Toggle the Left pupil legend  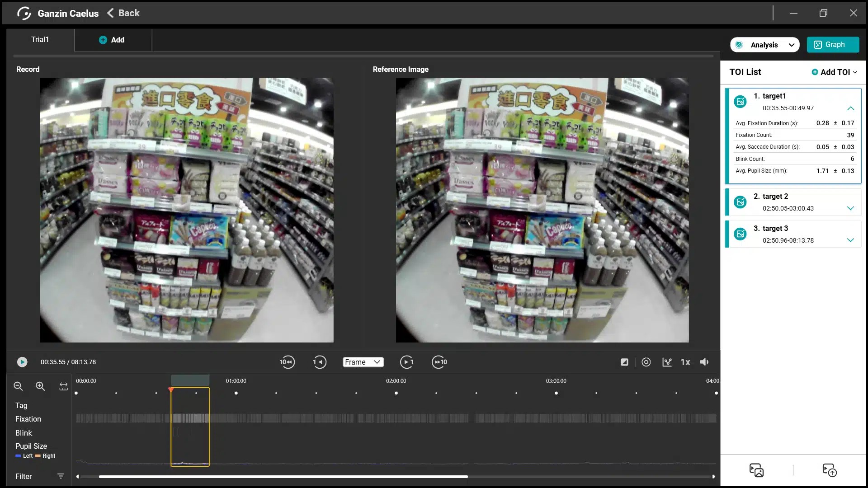point(24,456)
